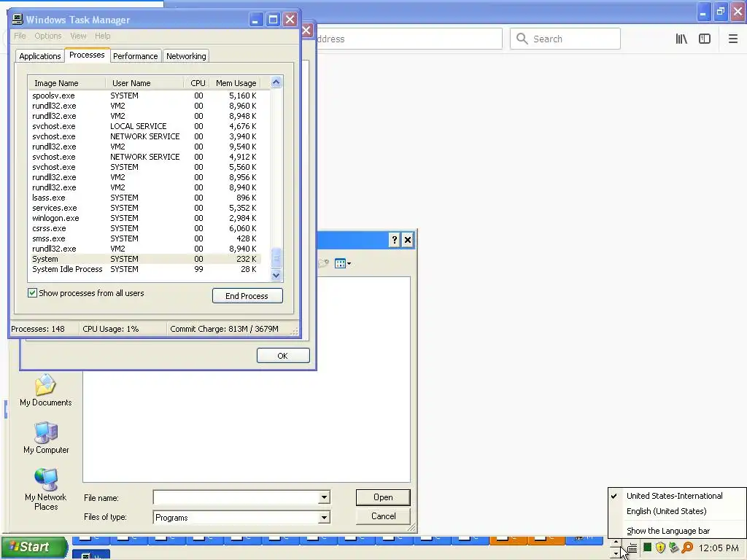Viewport: 747px width, 560px height.
Task: Open the Help menu in Task Manager
Action: (102, 36)
